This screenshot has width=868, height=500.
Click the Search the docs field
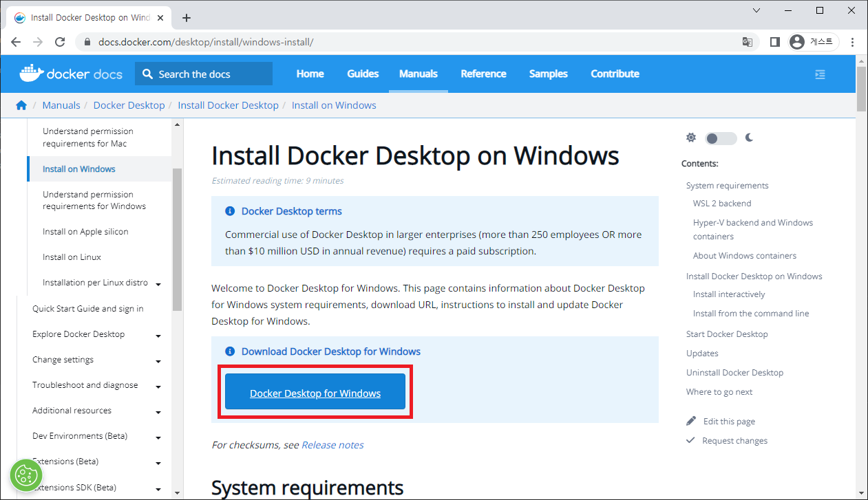[204, 74]
